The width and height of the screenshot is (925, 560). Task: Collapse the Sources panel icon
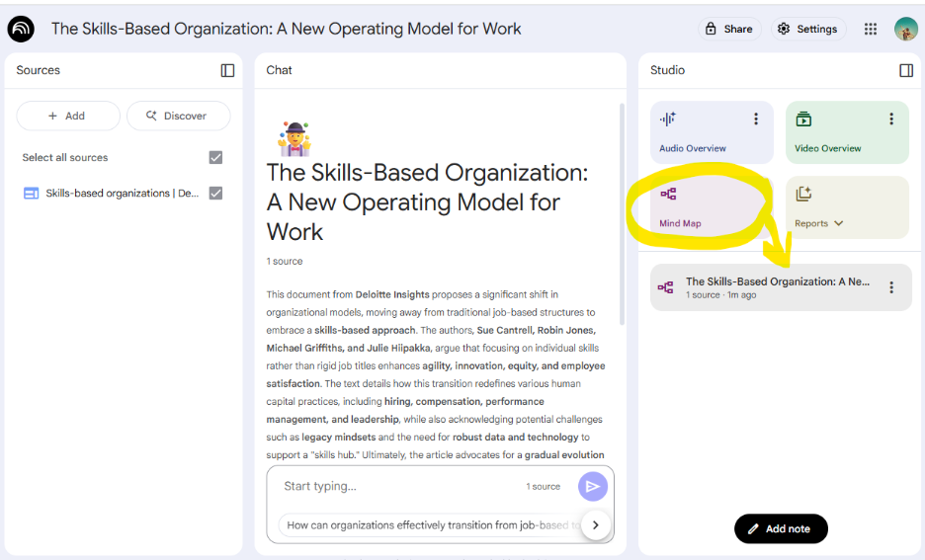[227, 70]
